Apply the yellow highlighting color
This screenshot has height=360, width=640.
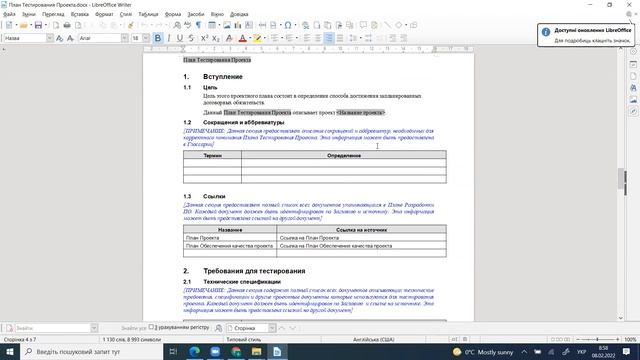[x=257, y=38]
